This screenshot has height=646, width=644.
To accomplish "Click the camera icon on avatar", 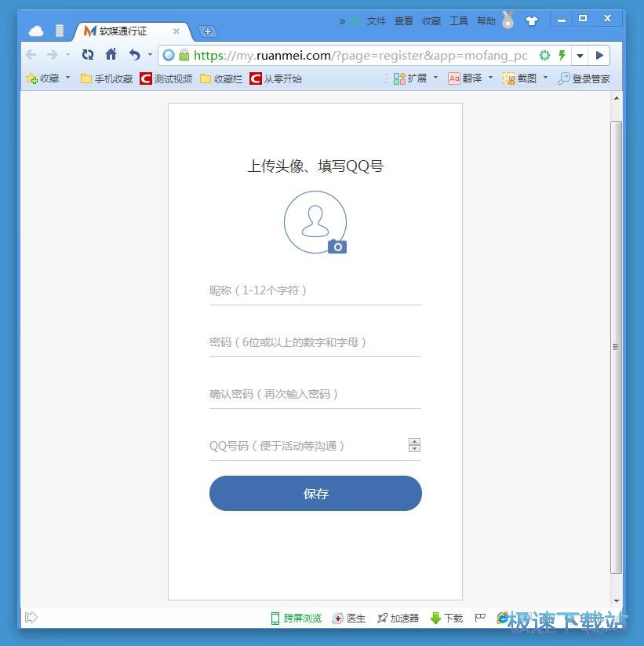I will coord(337,246).
